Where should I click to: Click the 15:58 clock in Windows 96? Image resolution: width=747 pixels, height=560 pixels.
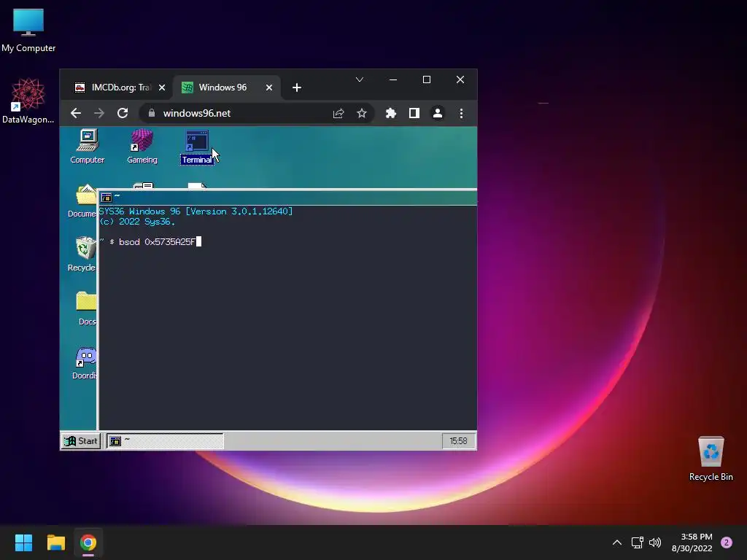pos(458,441)
